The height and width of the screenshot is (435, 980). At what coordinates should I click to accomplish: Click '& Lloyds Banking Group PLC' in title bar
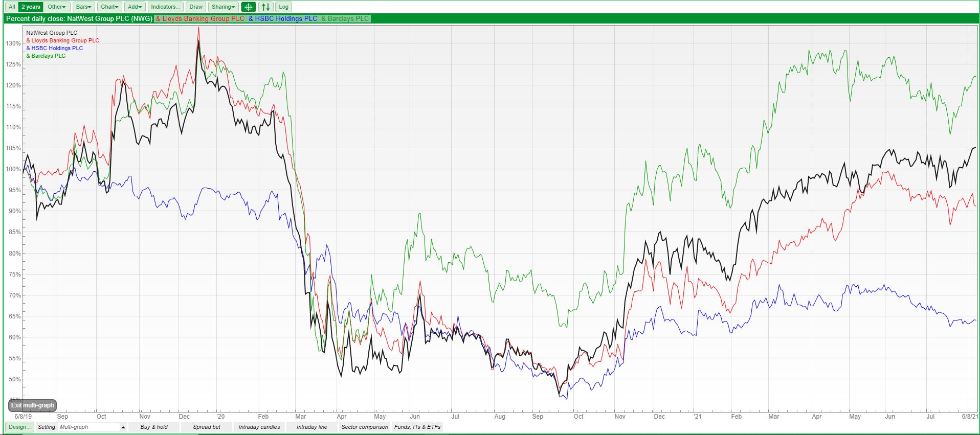click(200, 19)
